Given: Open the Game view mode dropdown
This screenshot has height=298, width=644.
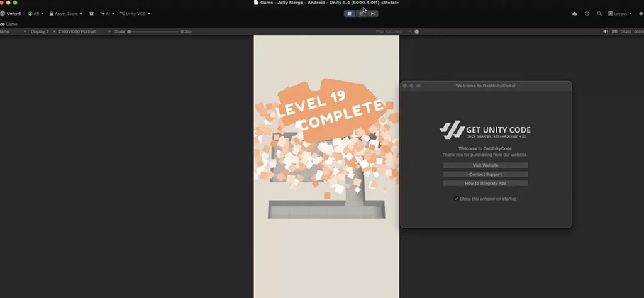Looking at the screenshot, I should tap(13, 31).
